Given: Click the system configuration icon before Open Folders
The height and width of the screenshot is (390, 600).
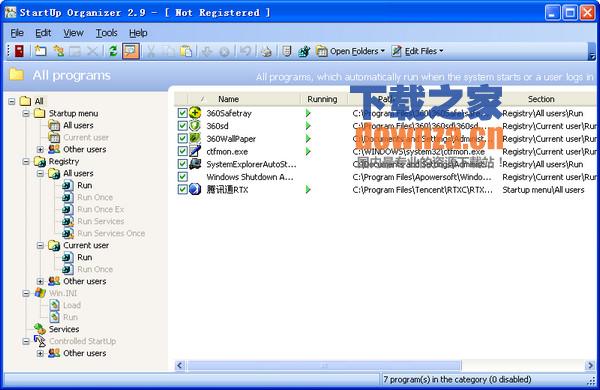Looking at the screenshot, I should click(304, 51).
